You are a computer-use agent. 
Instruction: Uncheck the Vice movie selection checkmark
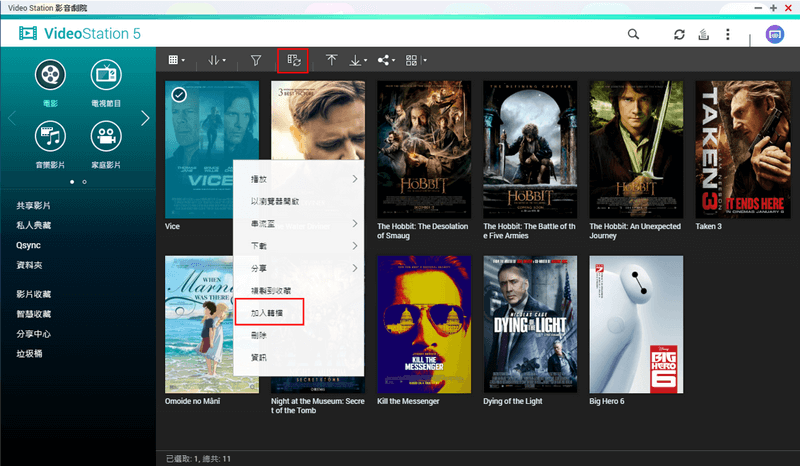(179, 95)
